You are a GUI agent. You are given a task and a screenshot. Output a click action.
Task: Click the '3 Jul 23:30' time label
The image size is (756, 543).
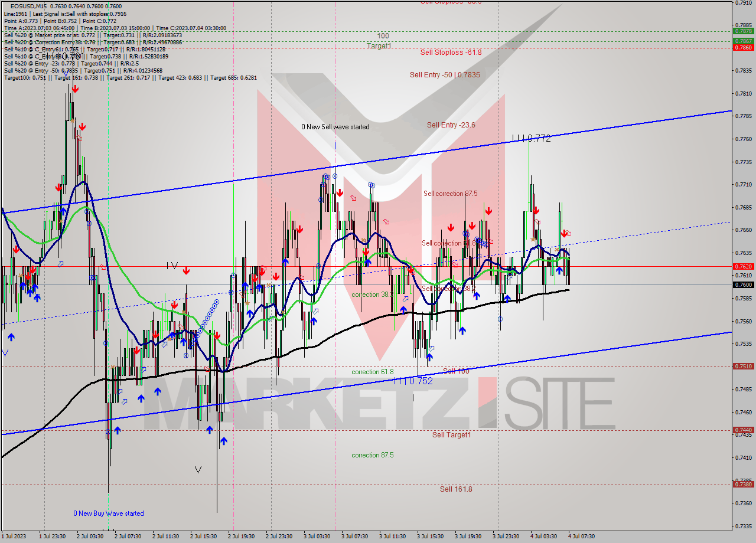[x=506, y=537]
